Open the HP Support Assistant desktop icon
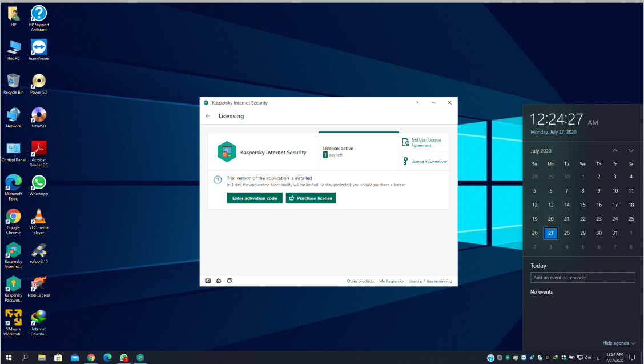Image resolution: width=644 pixels, height=364 pixels. (x=39, y=18)
